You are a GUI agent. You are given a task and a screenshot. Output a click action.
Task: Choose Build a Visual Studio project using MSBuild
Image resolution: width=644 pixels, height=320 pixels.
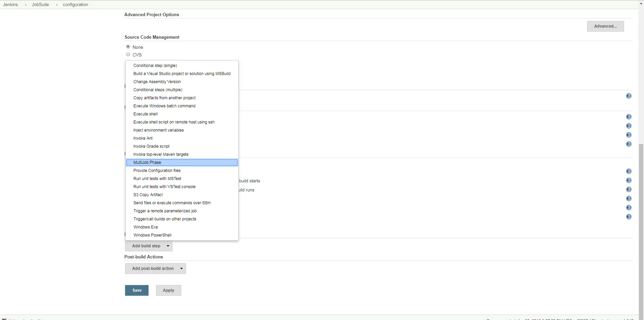coord(182,74)
